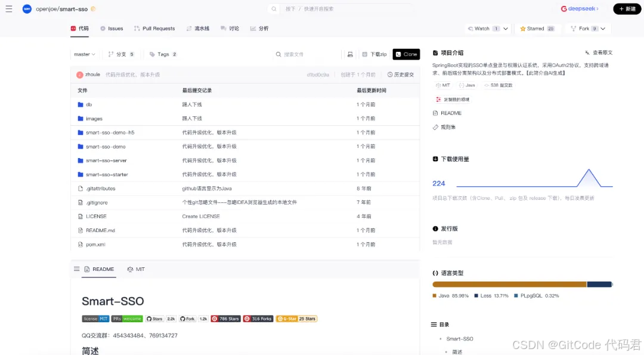Click the 538 提交数 commits tag
Viewport: 644px width, 355px height.
pyautogui.click(x=498, y=85)
